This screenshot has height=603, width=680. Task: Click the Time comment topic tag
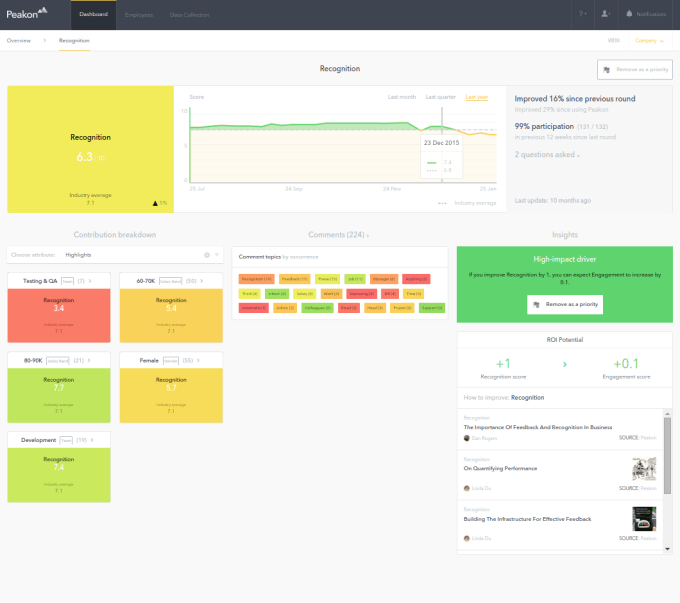coord(413,294)
